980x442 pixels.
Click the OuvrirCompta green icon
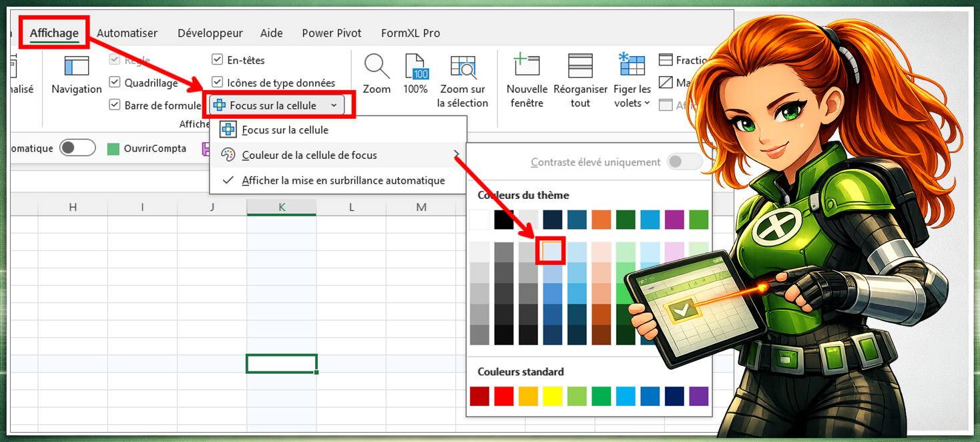113,149
